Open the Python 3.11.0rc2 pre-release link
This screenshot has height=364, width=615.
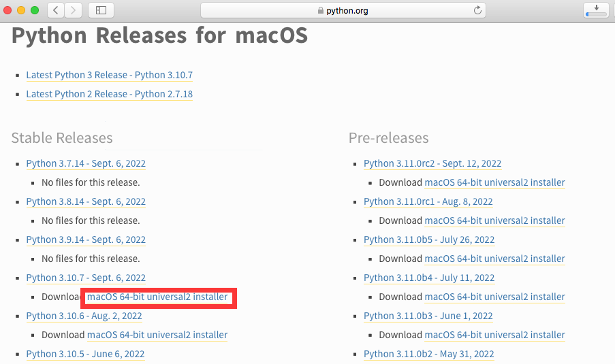[x=432, y=163]
